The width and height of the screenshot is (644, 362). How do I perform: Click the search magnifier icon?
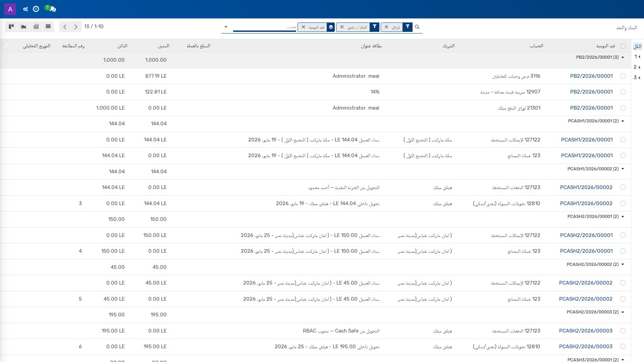click(417, 27)
